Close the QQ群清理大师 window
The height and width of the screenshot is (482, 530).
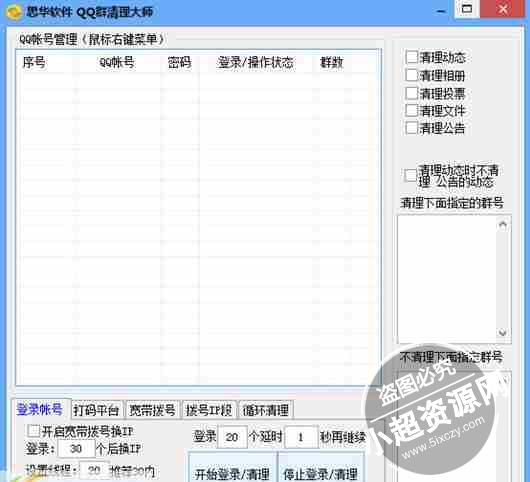503,9
